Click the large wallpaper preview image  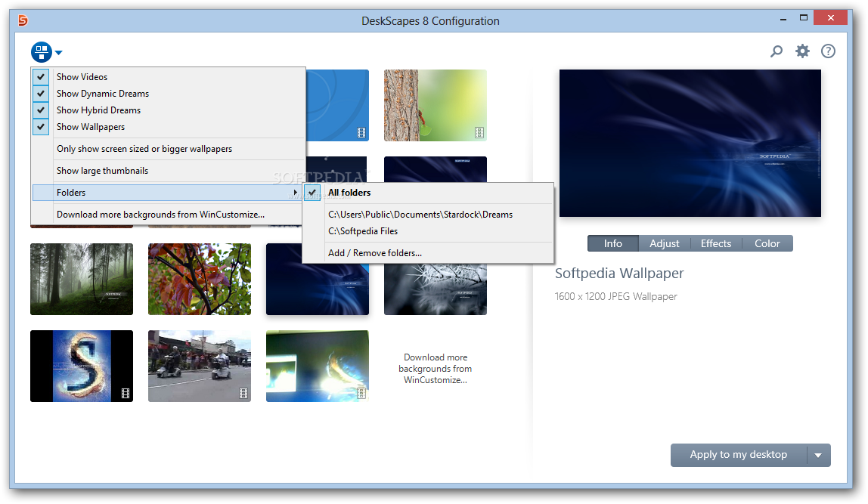[690, 144]
